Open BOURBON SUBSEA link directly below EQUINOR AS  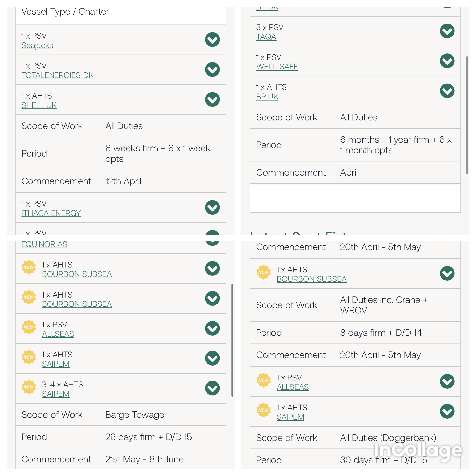(x=77, y=274)
